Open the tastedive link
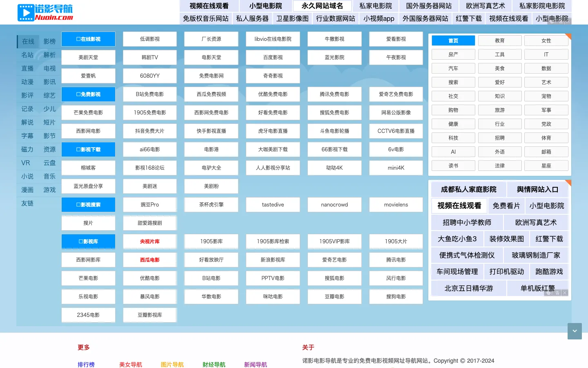Image resolution: width=588 pixels, height=368 pixels. [x=273, y=205]
